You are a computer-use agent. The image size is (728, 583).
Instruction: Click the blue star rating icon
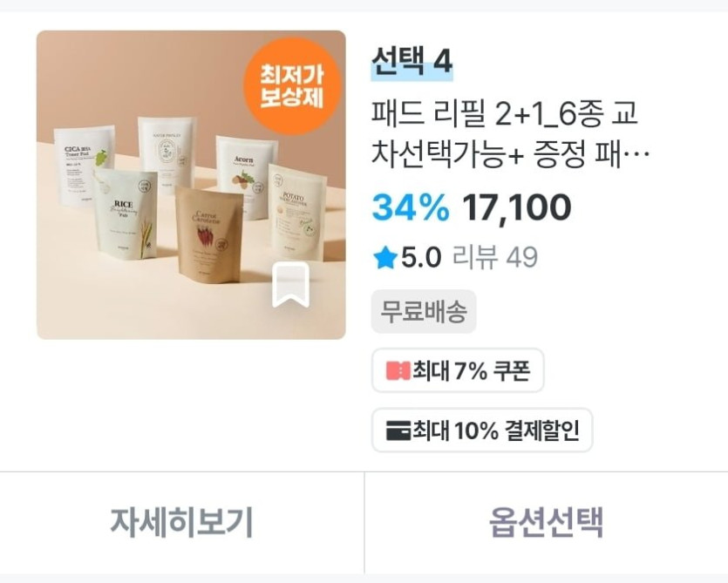(x=384, y=258)
